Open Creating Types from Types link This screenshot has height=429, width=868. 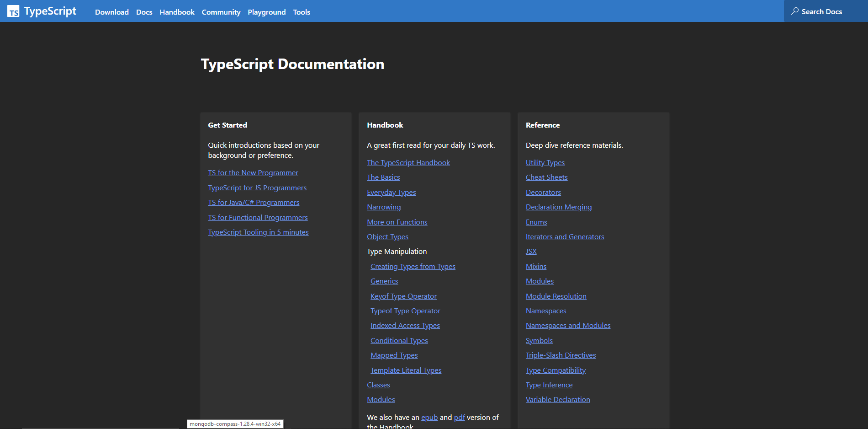tap(413, 267)
